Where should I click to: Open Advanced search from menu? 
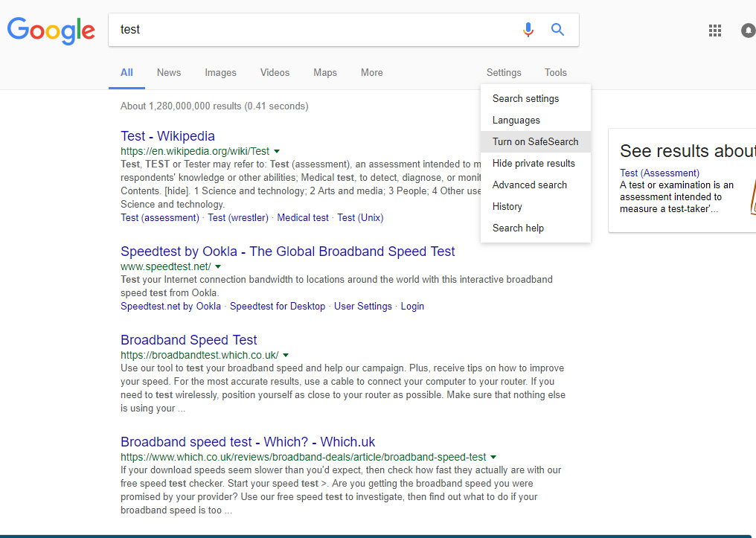coord(536,185)
